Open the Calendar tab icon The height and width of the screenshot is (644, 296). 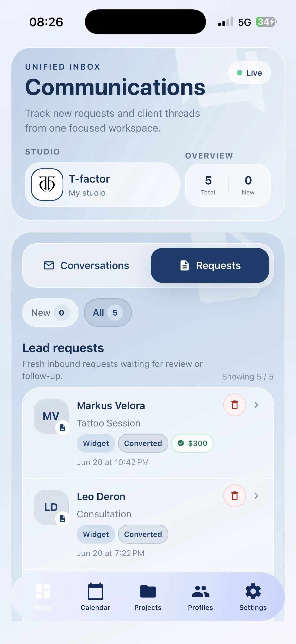coord(95,591)
